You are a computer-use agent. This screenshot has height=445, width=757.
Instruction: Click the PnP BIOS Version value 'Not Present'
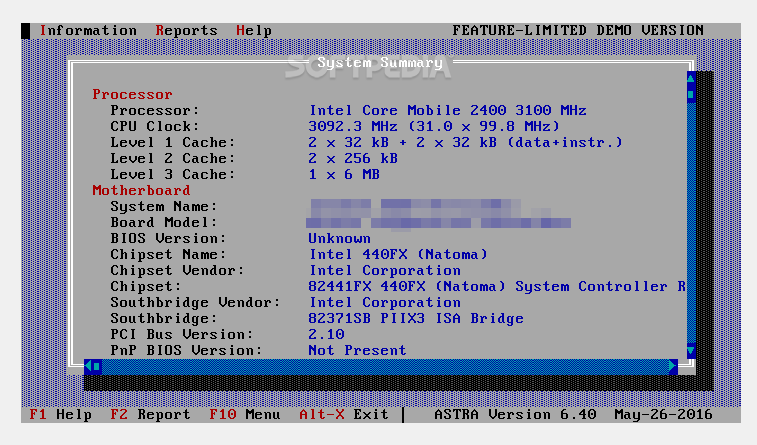(357, 350)
